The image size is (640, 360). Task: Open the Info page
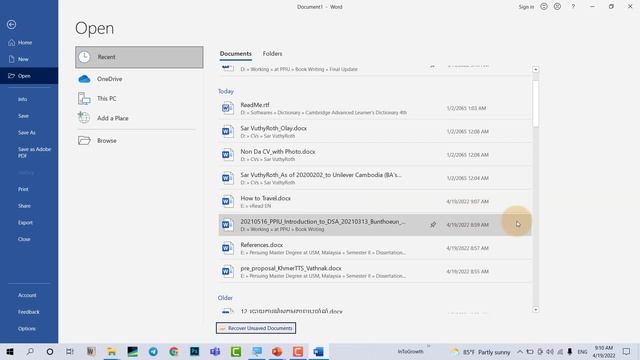click(22, 99)
